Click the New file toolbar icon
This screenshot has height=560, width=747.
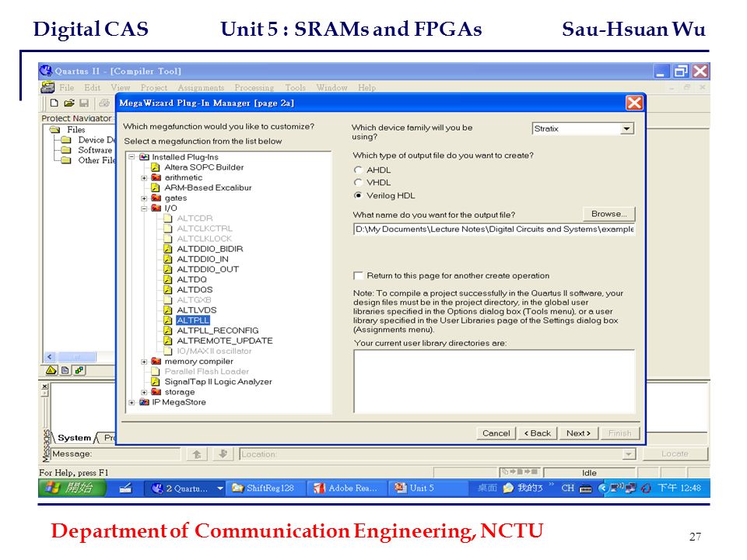(x=54, y=103)
